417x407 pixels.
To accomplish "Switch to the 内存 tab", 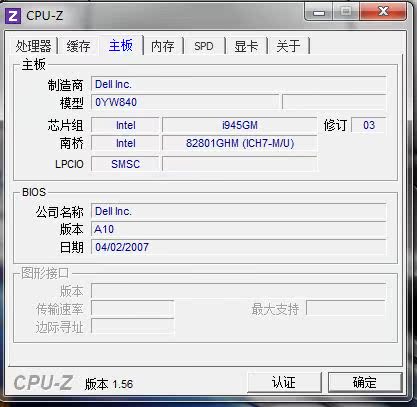I will 163,46.
